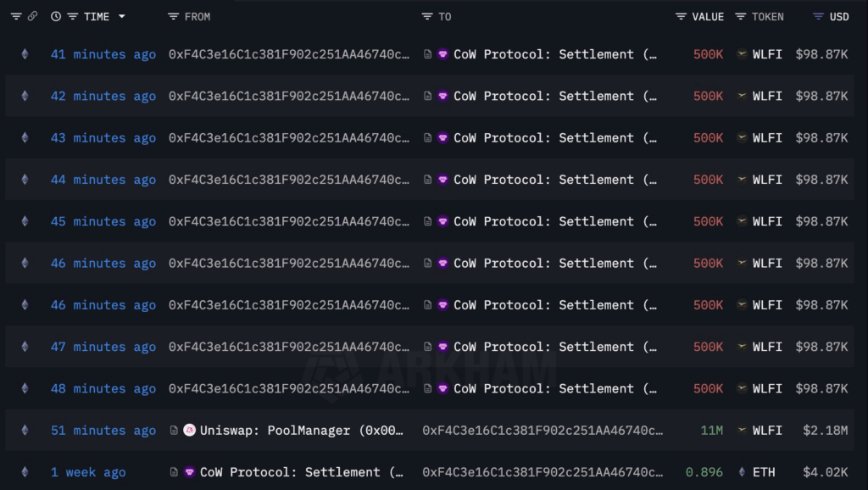Click the Ethereum icon on the 41 minutes row
Viewport: 868px width, 490px height.
(x=24, y=54)
